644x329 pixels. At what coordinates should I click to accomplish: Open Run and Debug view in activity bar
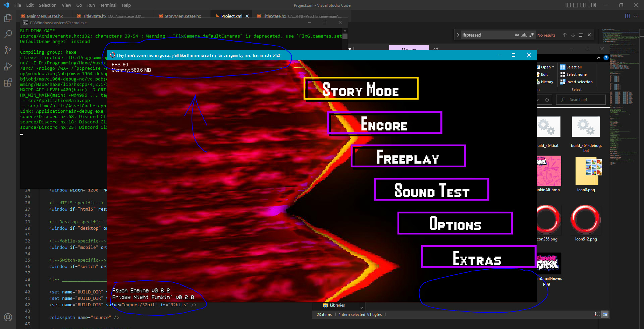(8, 66)
